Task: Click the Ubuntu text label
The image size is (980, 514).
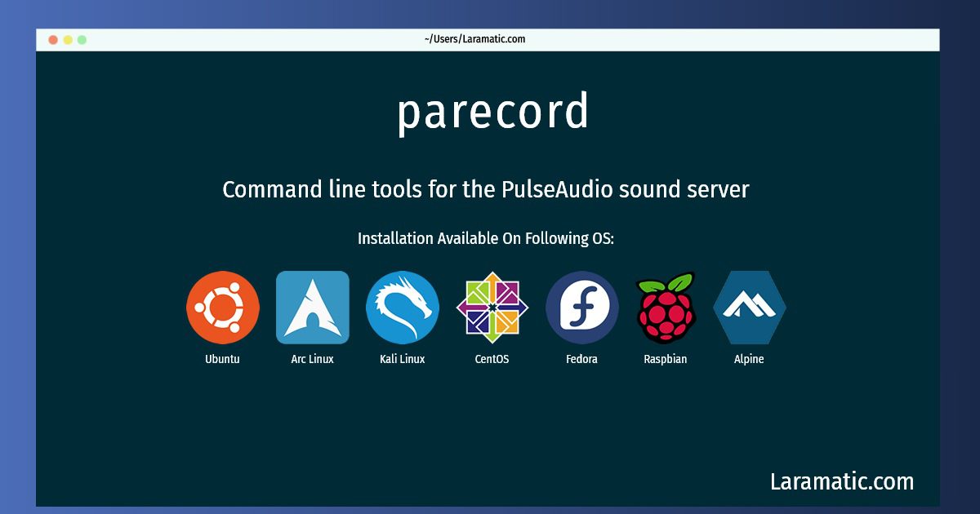Action: (223, 359)
